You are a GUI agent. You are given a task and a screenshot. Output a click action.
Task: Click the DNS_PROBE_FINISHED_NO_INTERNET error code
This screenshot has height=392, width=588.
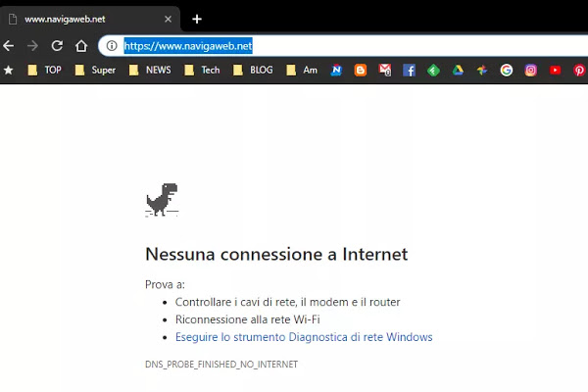221,365
